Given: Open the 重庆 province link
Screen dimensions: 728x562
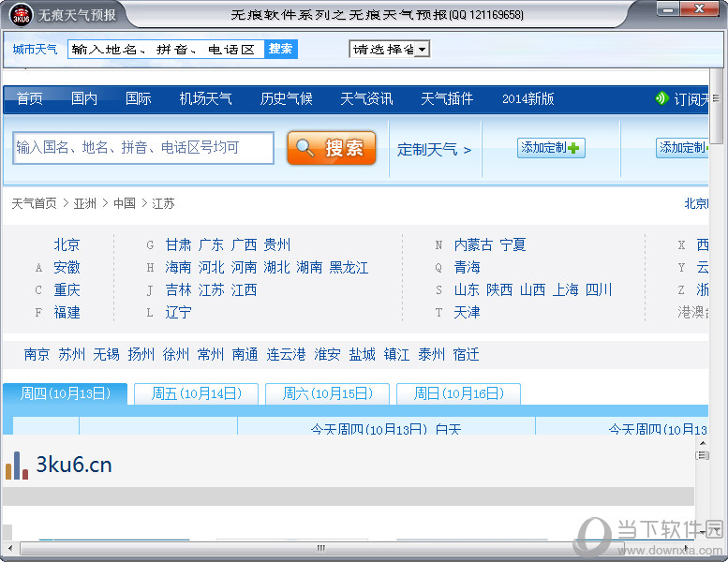Looking at the screenshot, I should (x=67, y=290).
